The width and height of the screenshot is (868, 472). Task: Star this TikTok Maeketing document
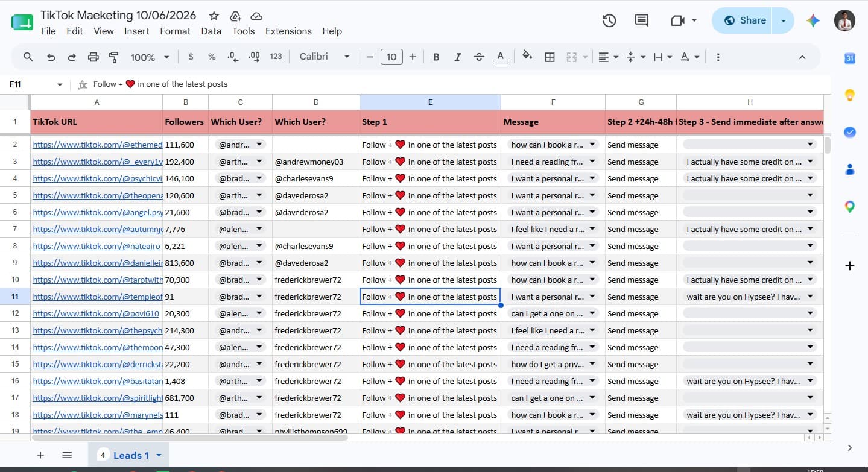(x=214, y=16)
